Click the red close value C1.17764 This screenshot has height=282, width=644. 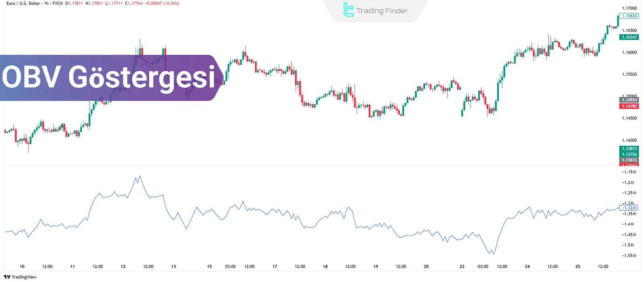click(x=134, y=3)
